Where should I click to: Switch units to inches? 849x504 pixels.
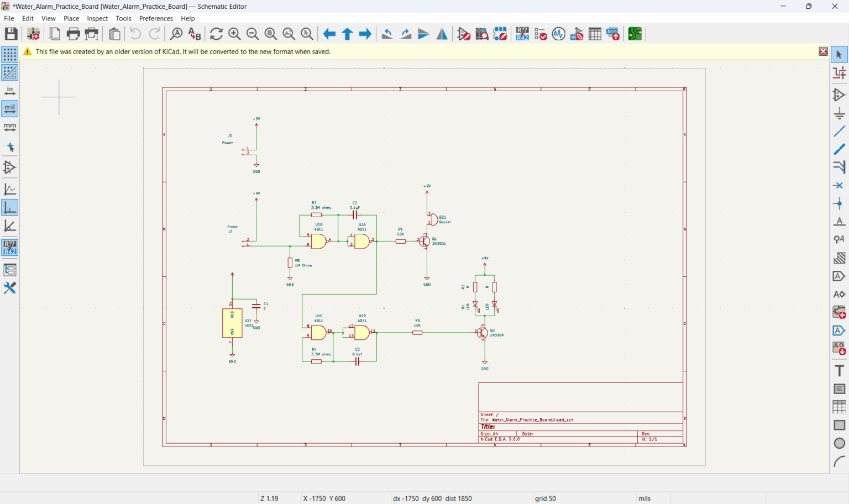tap(10, 91)
